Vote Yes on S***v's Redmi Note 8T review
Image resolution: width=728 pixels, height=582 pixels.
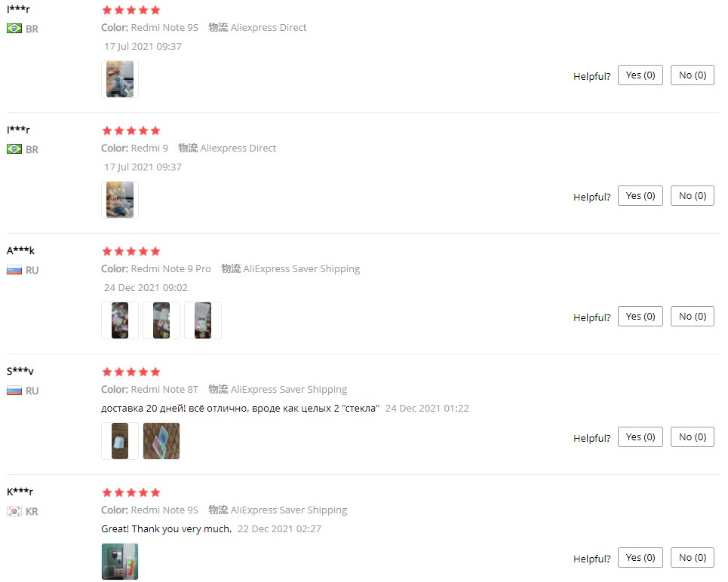coord(640,437)
